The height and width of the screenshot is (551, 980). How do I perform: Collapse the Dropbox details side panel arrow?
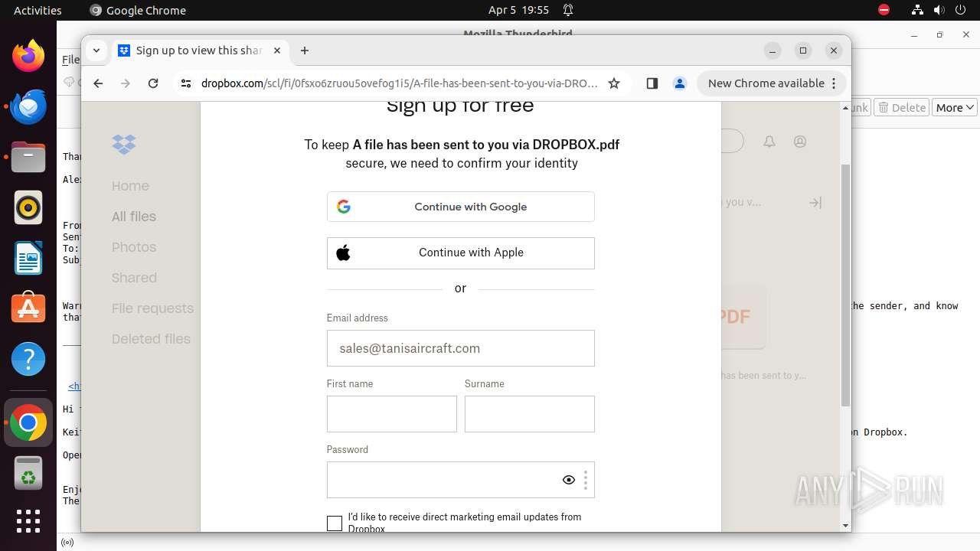click(815, 203)
